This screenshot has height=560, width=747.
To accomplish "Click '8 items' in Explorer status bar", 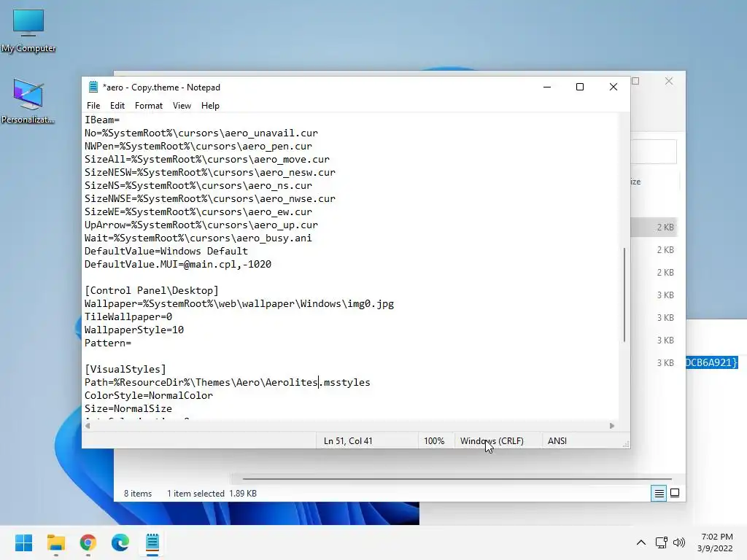I will (x=138, y=494).
